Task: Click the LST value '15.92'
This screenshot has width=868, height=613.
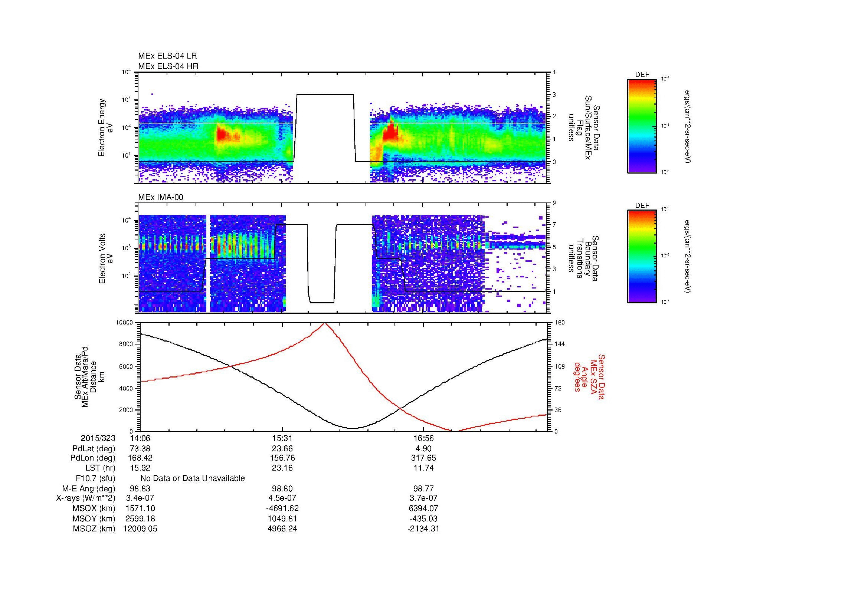Action: click(x=140, y=468)
